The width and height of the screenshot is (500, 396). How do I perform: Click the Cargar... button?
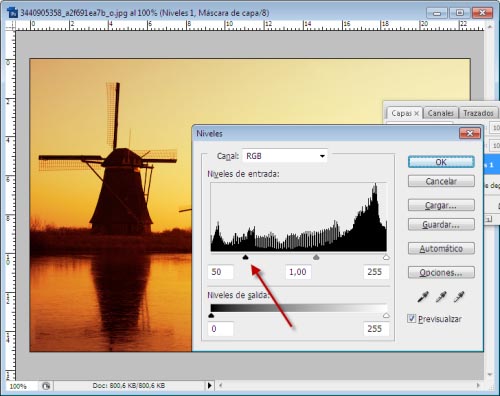pos(441,205)
